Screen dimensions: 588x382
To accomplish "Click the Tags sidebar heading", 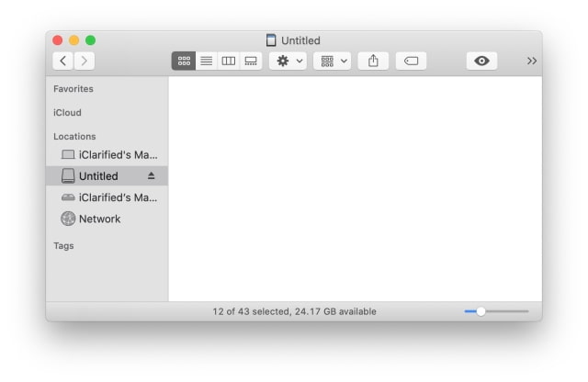I will [x=63, y=245].
